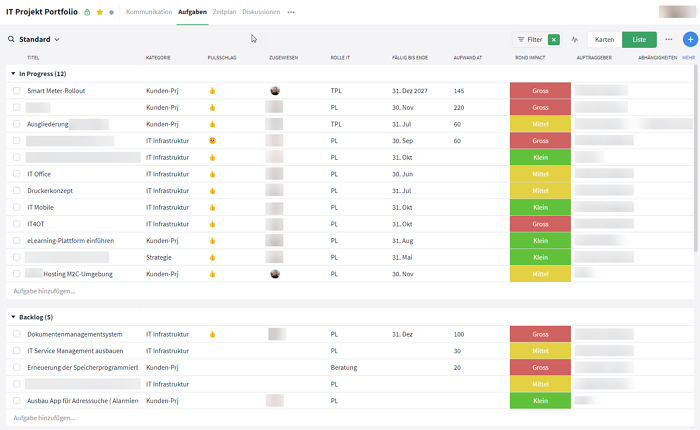Screen dimensions: 700x430
Task: Open the Smart Meter-Rollout task
Action: [x=56, y=91]
